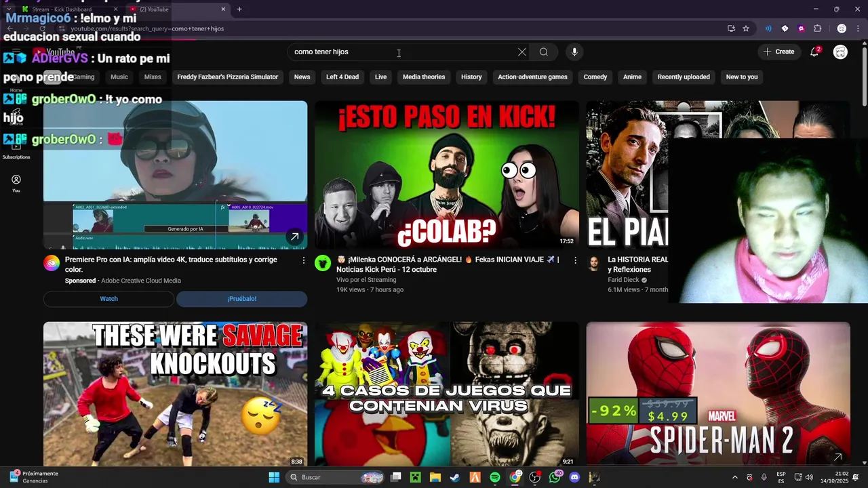Open the ¡ESTO PASO EN KICK! video thumbnail

pyautogui.click(x=447, y=175)
